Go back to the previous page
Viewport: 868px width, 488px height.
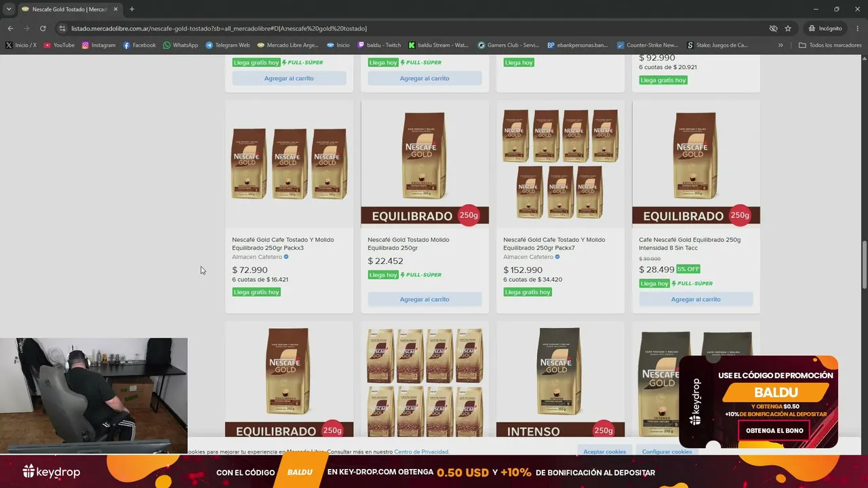10,28
